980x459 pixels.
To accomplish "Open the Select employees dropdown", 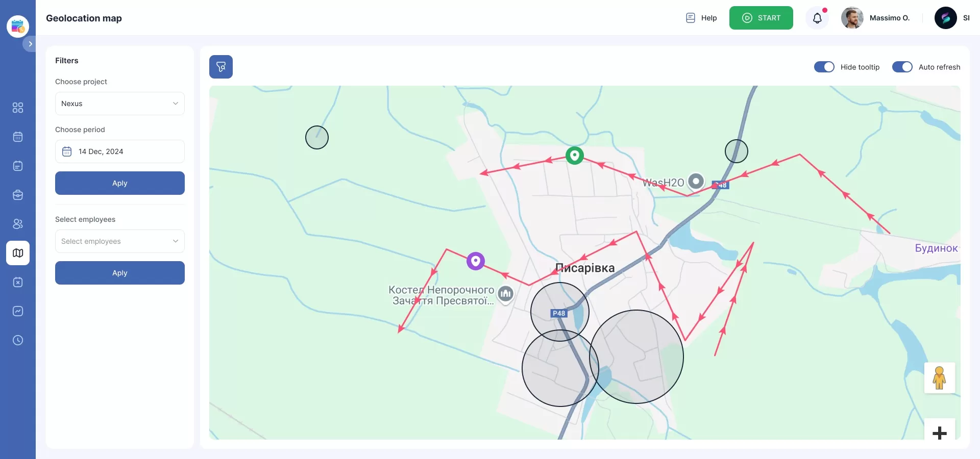I will pyautogui.click(x=120, y=241).
